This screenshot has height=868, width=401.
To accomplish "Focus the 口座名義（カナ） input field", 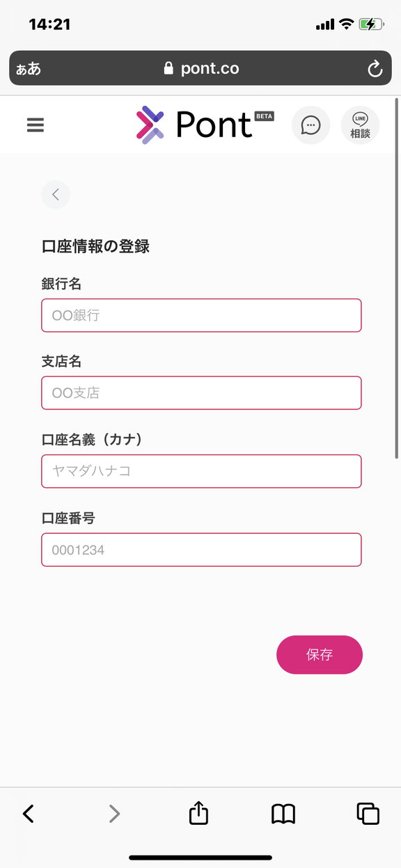I will coord(201,471).
